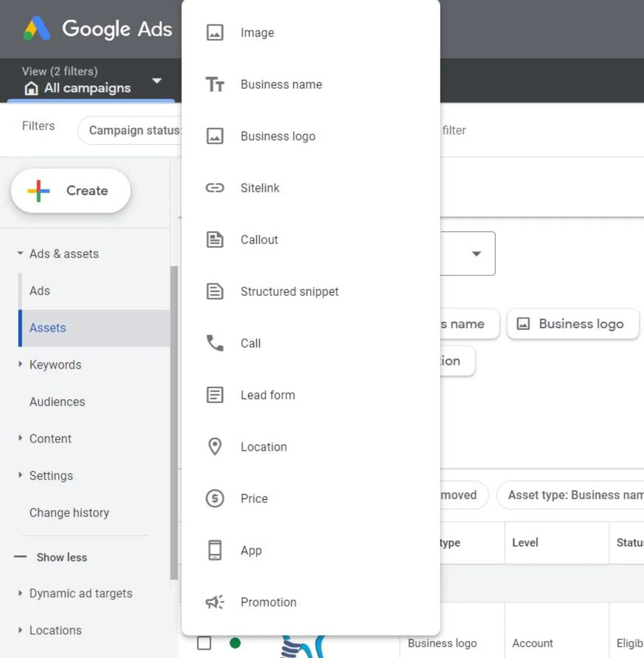Click the Location pin icon
The height and width of the screenshot is (658, 644).
click(x=215, y=447)
